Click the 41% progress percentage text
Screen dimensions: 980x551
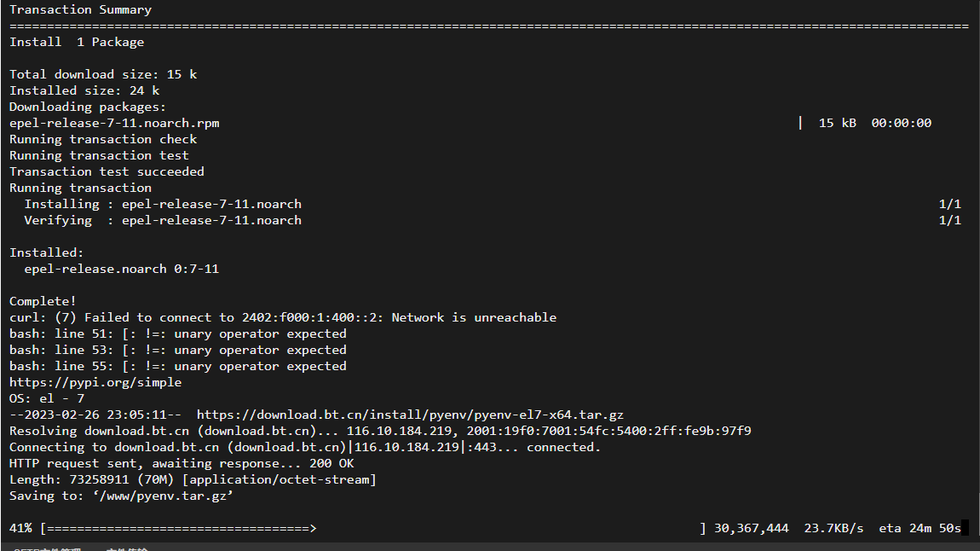coord(20,528)
